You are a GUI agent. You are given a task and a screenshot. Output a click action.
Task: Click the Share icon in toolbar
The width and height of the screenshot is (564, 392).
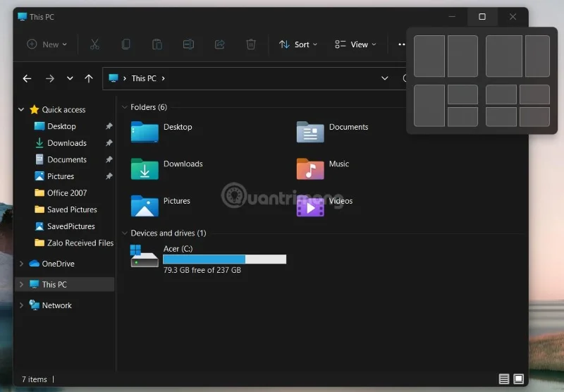click(x=220, y=44)
